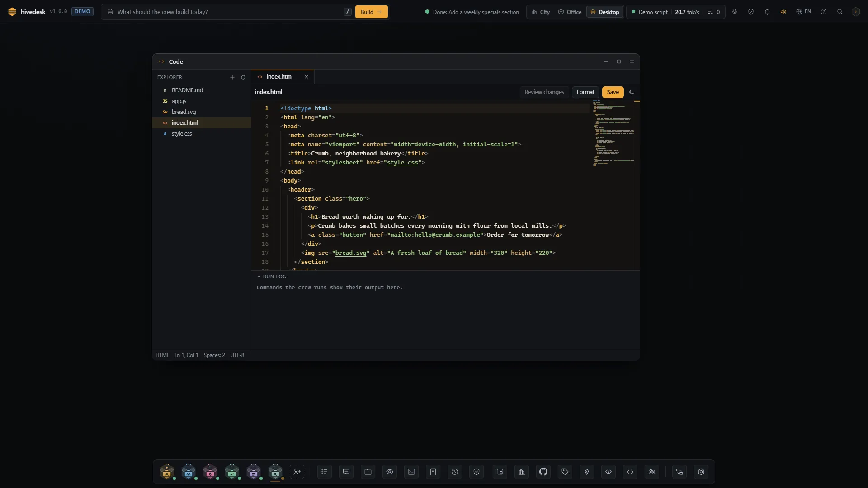Image resolution: width=868 pixels, height=488 pixels.
Task: Click the code minimap in the editor
Action: (x=613, y=134)
